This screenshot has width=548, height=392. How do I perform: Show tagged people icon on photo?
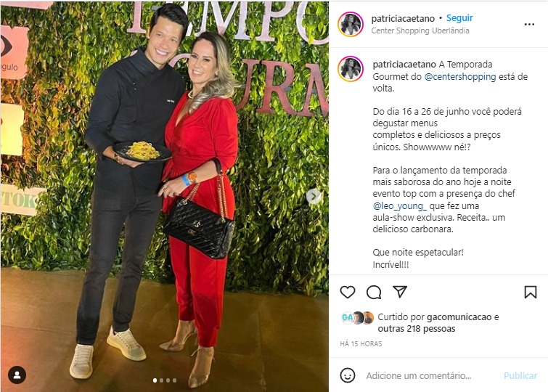pos(17,375)
